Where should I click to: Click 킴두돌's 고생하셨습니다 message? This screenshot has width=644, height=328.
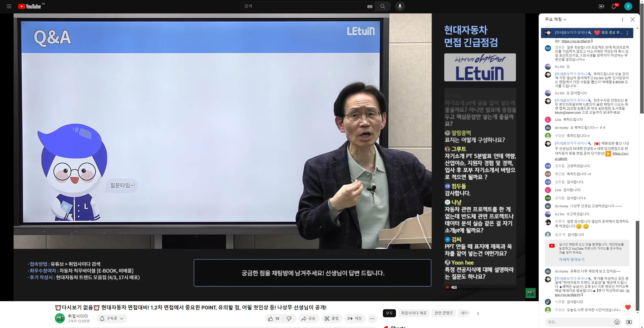point(578,166)
